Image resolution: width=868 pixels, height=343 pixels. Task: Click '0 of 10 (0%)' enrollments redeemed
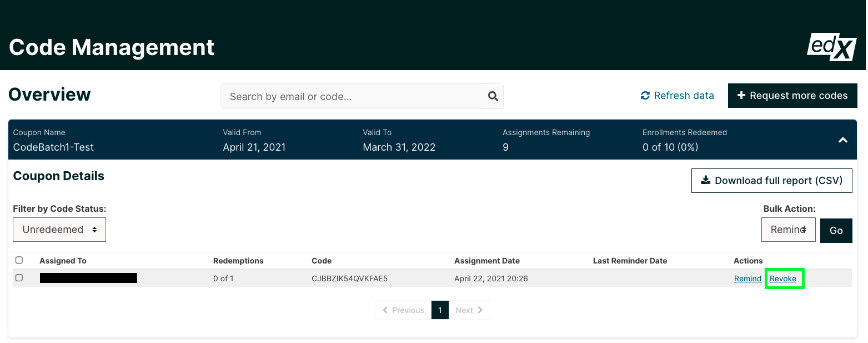tap(670, 147)
